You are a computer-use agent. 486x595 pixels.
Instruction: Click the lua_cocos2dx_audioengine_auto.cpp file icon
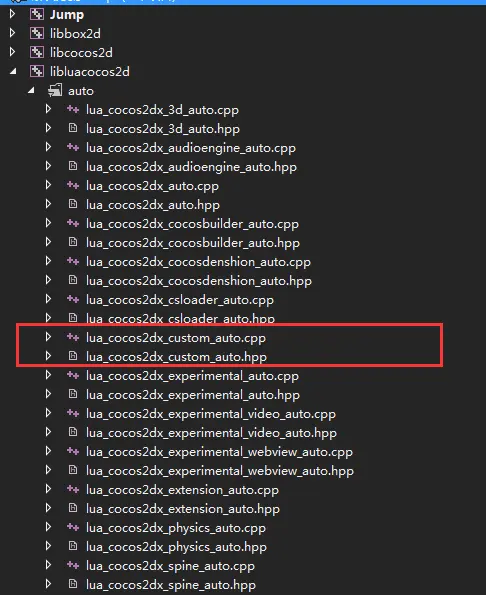click(x=73, y=147)
